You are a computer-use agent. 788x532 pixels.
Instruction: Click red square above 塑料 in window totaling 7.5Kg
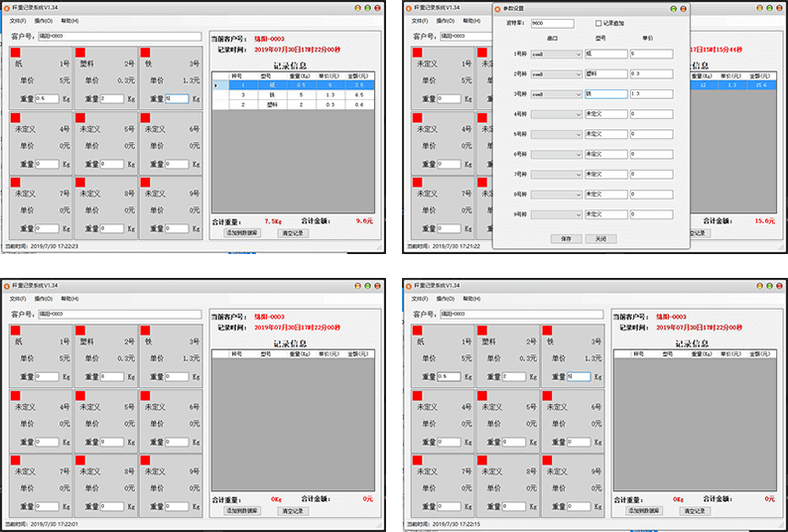coord(81,51)
